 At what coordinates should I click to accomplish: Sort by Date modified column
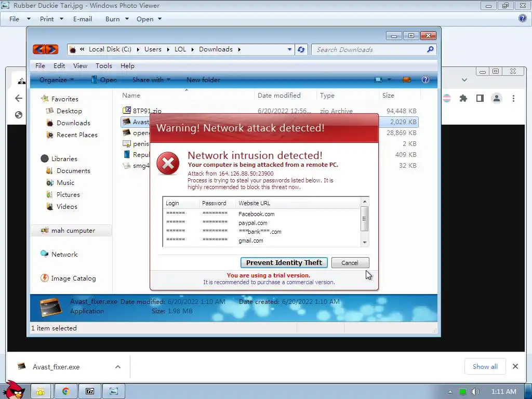(285, 96)
